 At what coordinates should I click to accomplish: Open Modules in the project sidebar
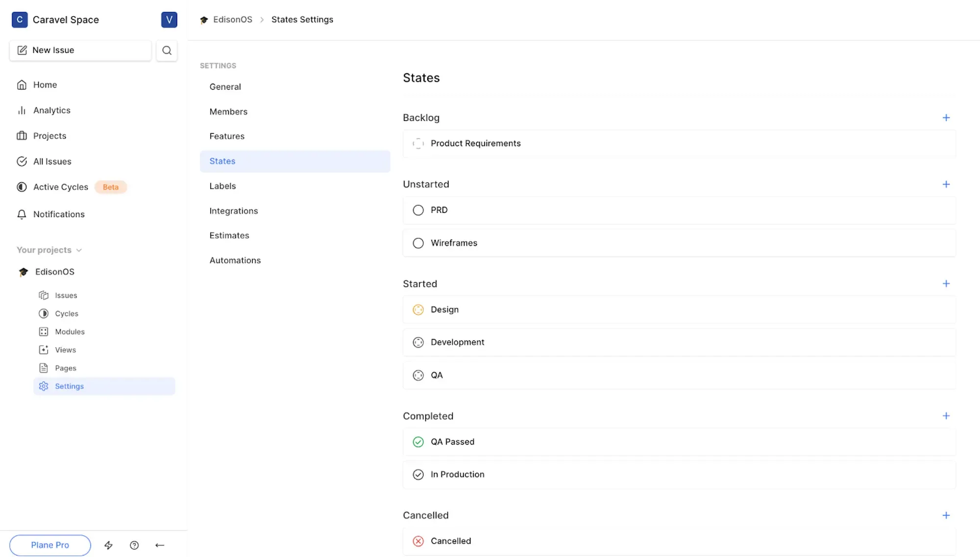coord(70,332)
